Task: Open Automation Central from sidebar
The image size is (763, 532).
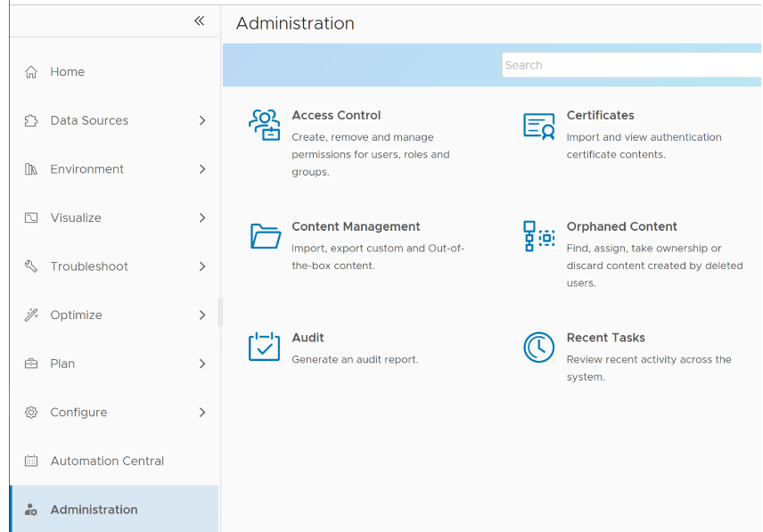Action: point(107,461)
